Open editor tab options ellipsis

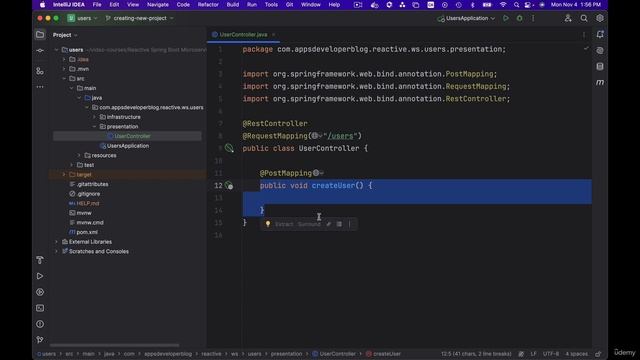coord(584,35)
